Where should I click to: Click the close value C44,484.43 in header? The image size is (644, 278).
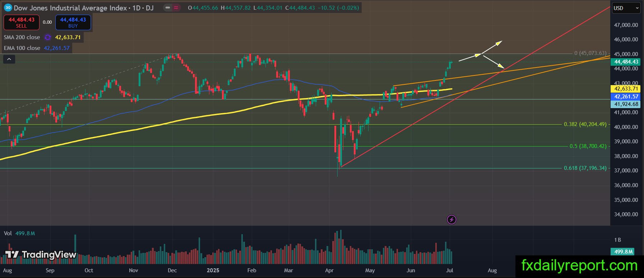pyautogui.click(x=300, y=8)
